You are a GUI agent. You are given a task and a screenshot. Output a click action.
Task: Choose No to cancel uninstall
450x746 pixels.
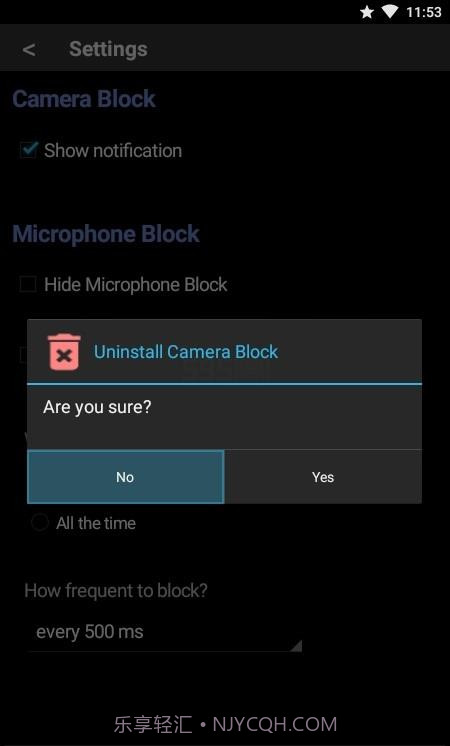(126, 477)
